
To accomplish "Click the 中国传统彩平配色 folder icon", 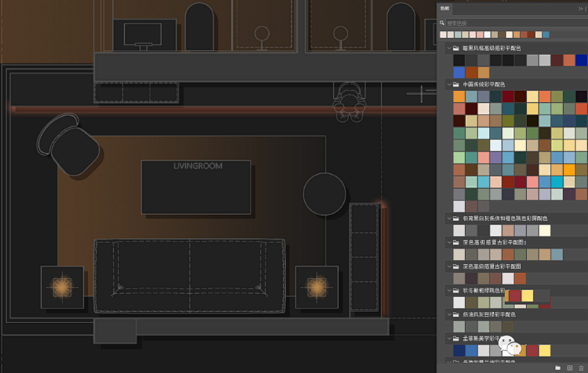I will pos(456,84).
